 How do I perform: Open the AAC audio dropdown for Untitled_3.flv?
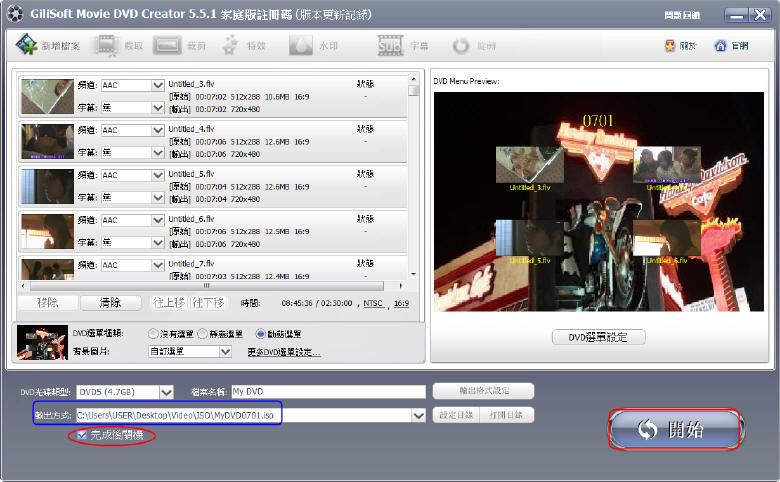(157, 86)
